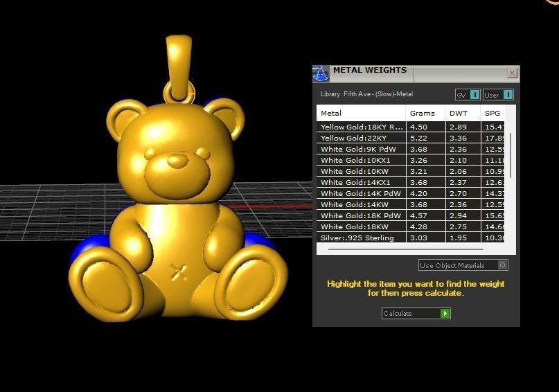
Task: Click the green arrow on Calculate
Action: (x=445, y=313)
